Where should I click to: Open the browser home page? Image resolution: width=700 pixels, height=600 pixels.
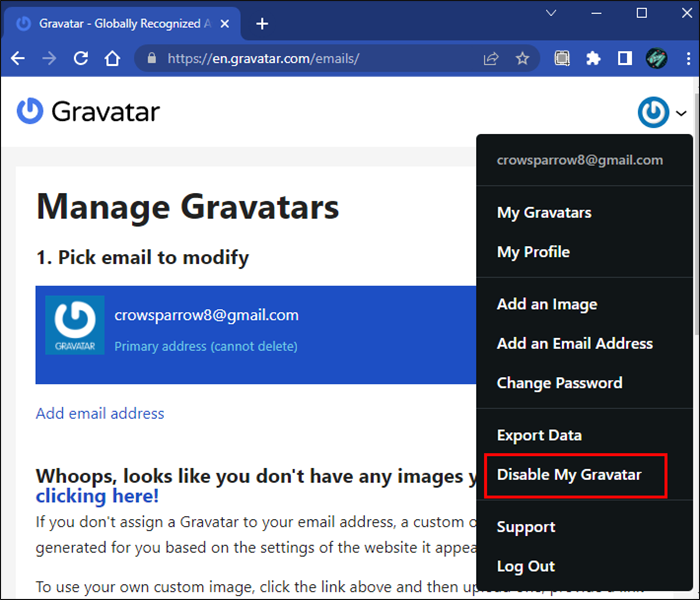click(x=112, y=58)
